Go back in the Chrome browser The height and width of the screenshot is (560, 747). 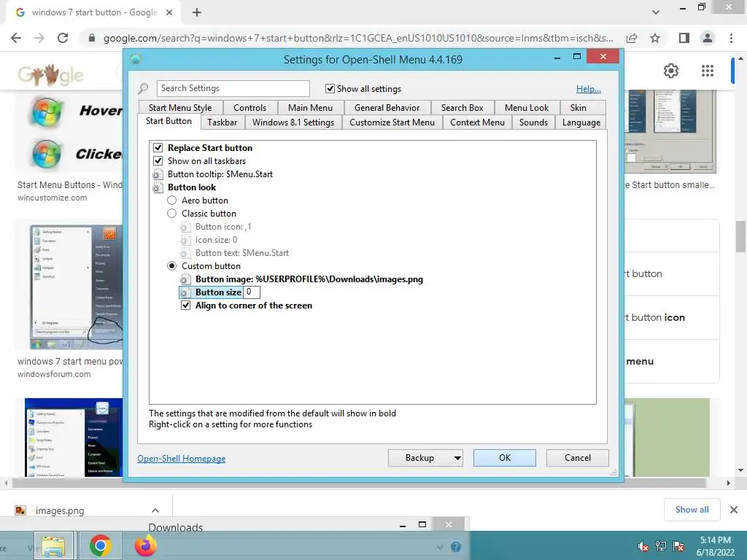click(16, 38)
